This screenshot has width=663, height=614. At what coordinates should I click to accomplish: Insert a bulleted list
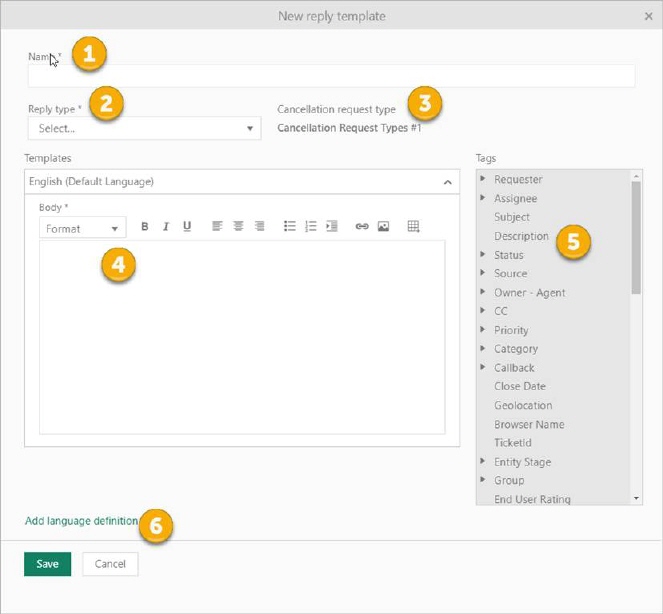[289, 227]
